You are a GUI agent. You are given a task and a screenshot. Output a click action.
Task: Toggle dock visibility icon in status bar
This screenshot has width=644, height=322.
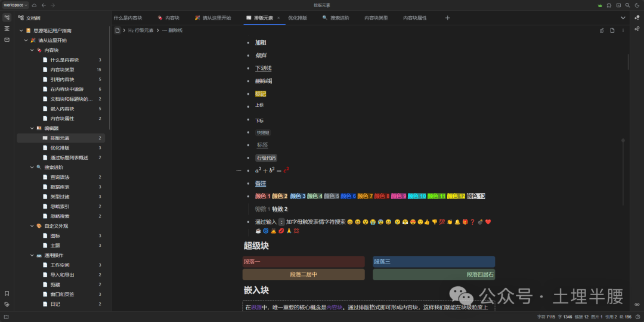[x=6, y=317]
